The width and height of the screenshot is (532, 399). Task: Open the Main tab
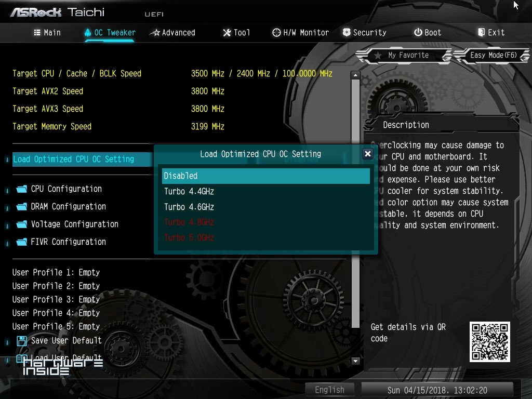click(x=47, y=33)
